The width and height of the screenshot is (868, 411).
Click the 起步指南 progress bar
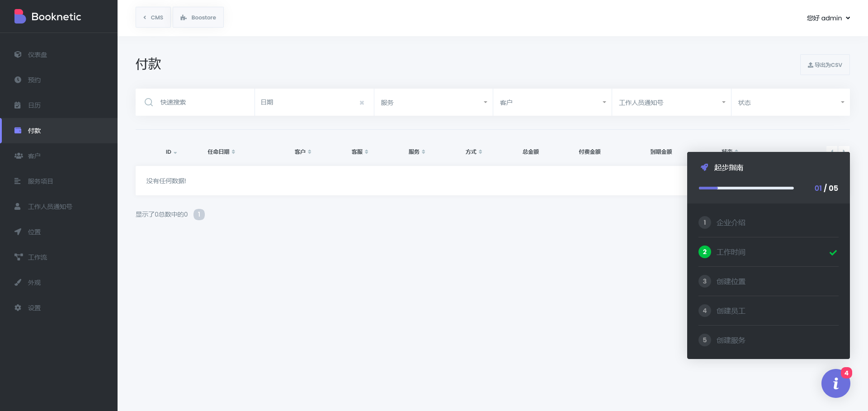pyautogui.click(x=746, y=188)
